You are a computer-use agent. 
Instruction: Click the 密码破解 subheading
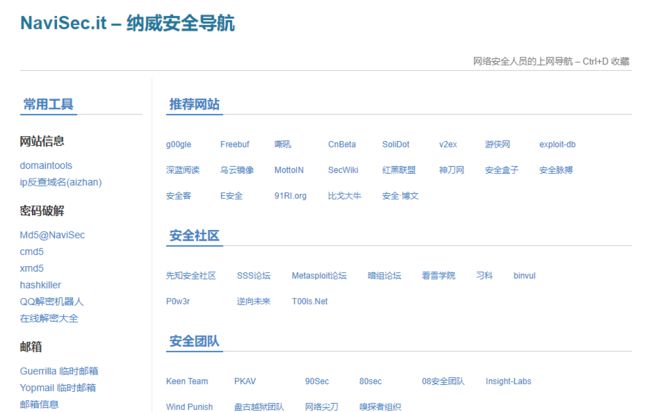tap(42, 211)
